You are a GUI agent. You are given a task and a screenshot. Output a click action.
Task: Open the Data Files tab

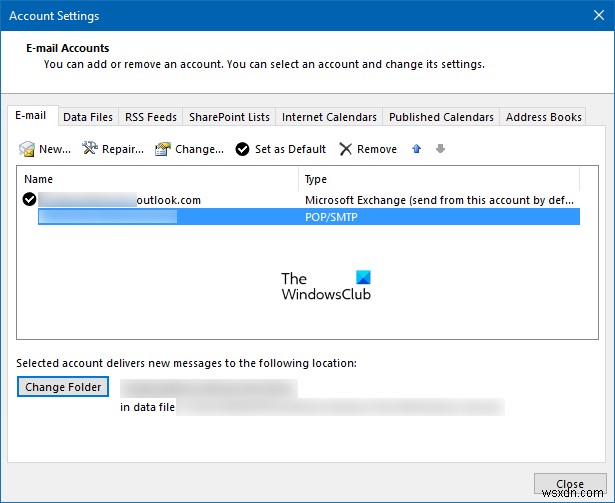(88, 117)
